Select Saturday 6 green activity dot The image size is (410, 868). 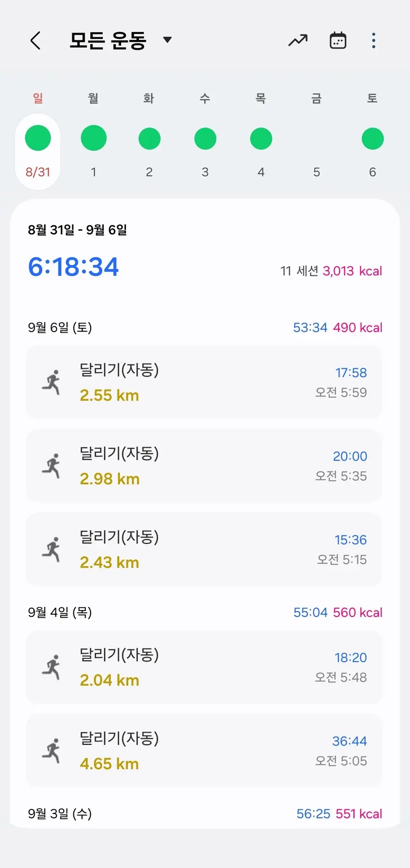click(372, 139)
